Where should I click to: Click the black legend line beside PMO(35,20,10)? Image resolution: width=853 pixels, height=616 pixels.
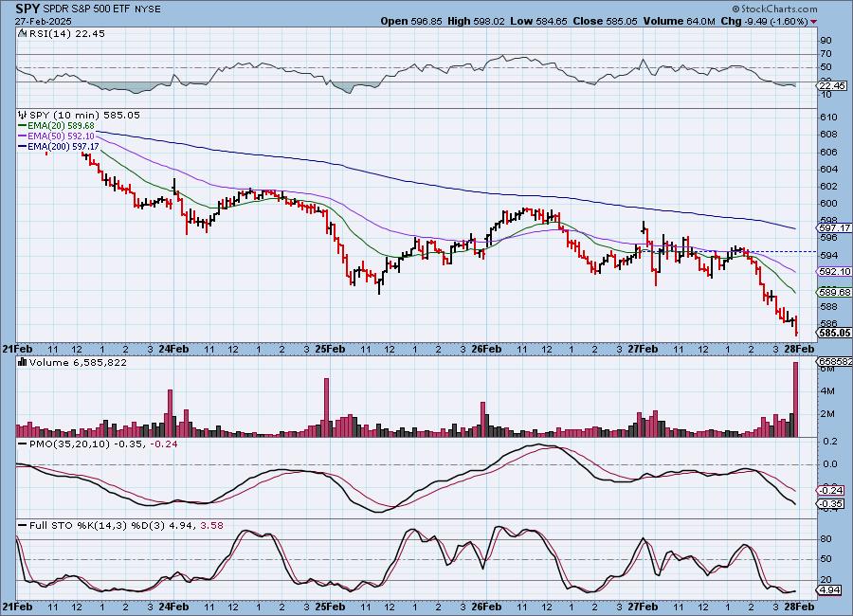click(23, 444)
